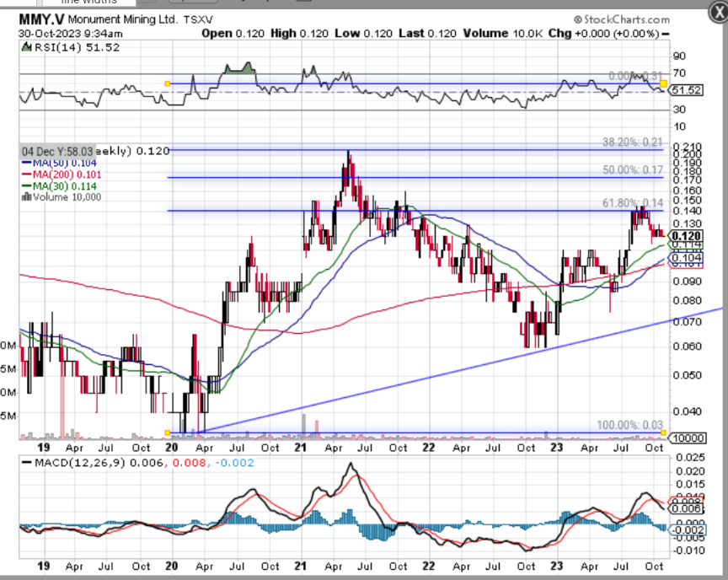The height and width of the screenshot is (580, 728).
Task: Click the 61.80%: 0.14 Fibonacci label
Action: pyautogui.click(x=632, y=203)
